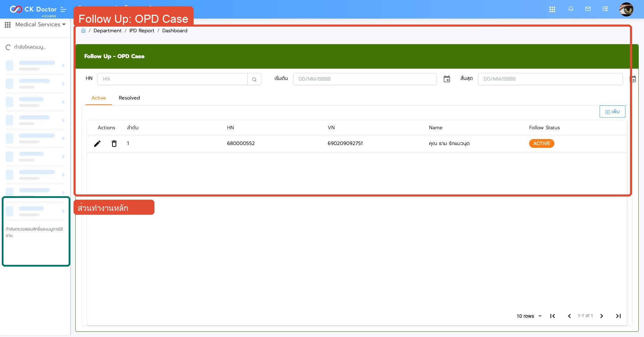Go to IPD Report in the breadcrumb
644x337 pixels.
[142, 30]
